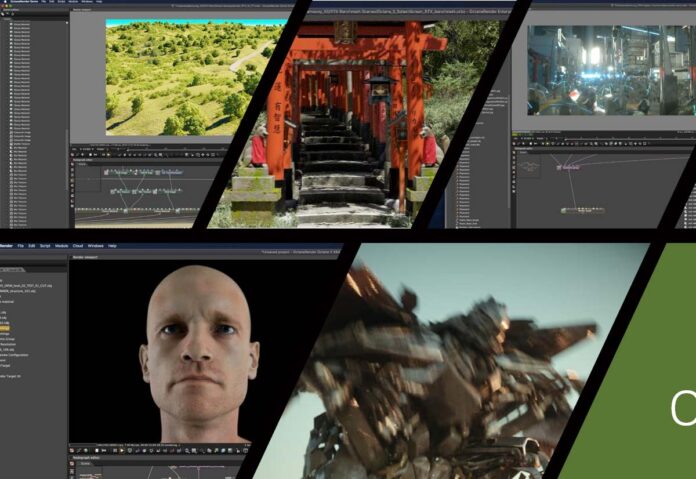Click the red icon at the head viewport toolbar start
The image size is (696, 479).
(x=72, y=451)
